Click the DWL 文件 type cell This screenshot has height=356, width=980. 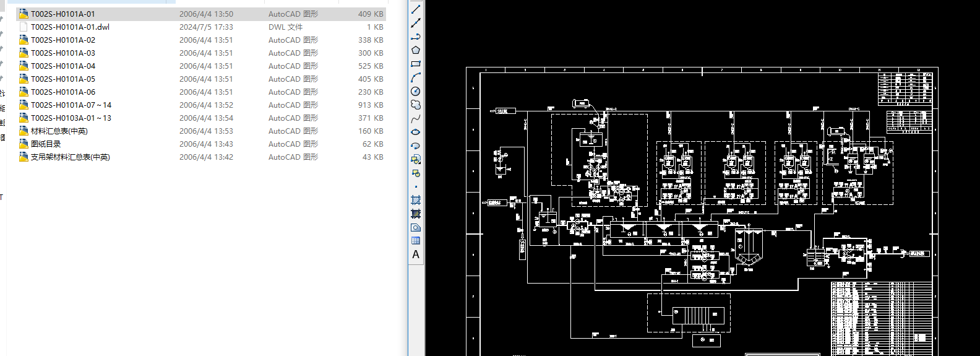(x=285, y=27)
